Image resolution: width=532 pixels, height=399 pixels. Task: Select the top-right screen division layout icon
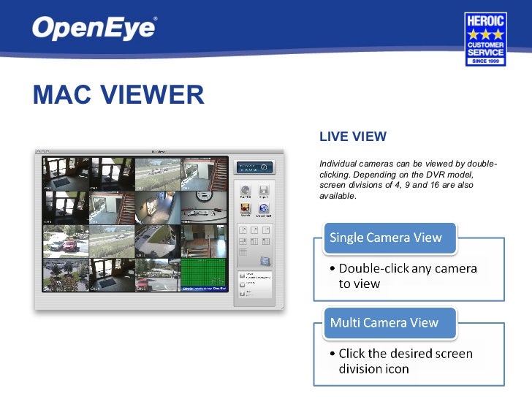pos(266,230)
